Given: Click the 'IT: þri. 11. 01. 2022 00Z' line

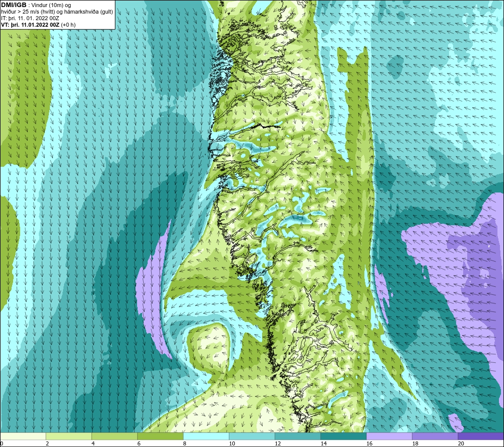Looking at the screenshot, I should click(30, 18).
